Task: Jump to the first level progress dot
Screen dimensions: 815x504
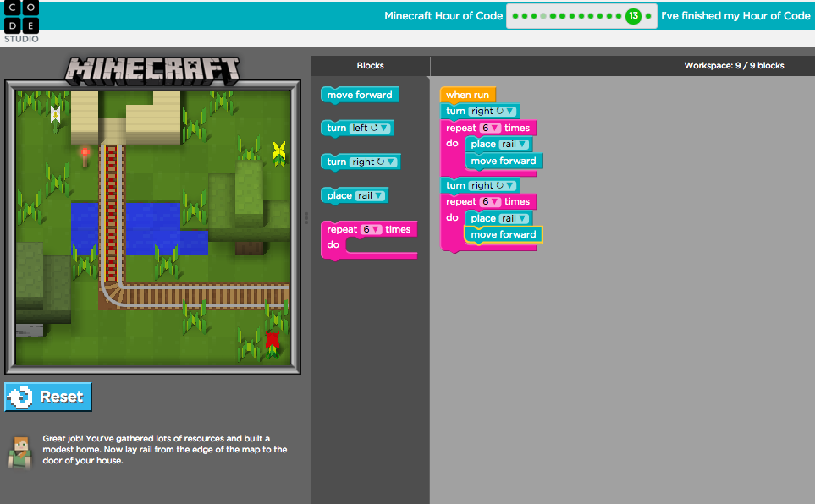Action: (x=515, y=16)
